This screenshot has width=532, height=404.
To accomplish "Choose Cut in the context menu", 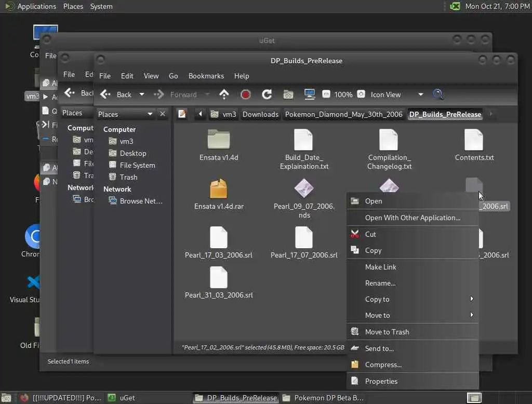I will pos(413,234).
